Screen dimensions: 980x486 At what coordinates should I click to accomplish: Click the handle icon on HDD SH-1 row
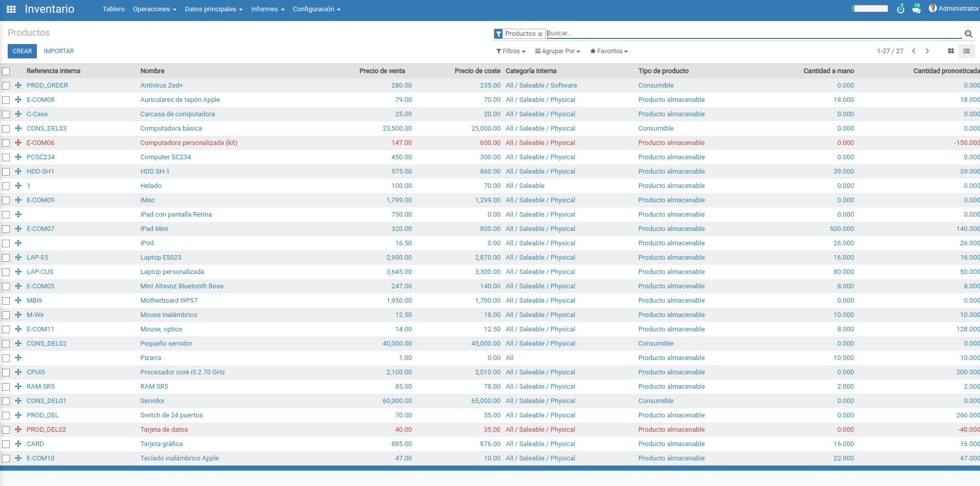pos(18,172)
